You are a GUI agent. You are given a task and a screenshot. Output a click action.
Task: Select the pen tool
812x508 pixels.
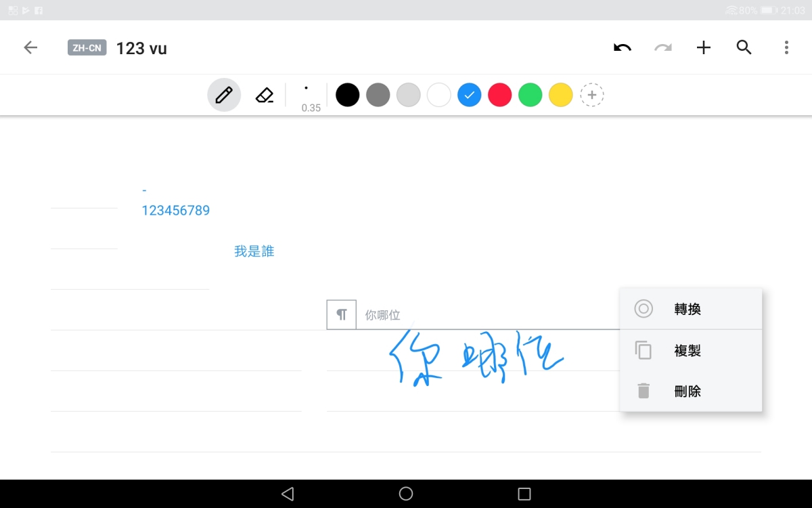coord(224,96)
